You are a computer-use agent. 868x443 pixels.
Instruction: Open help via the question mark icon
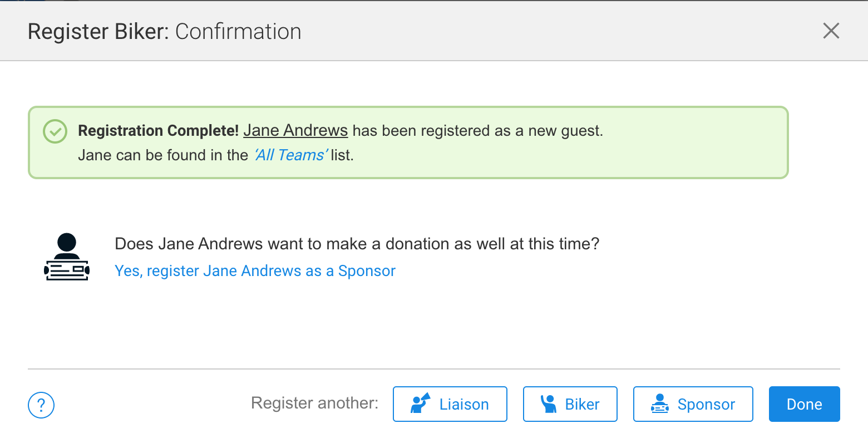click(x=41, y=405)
